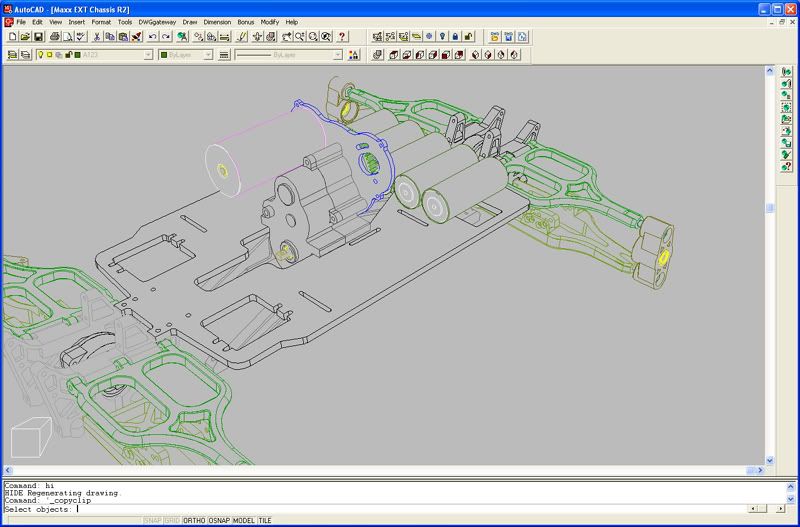
Task: Open the Dimension menu
Action: pyautogui.click(x=217, y=21)
